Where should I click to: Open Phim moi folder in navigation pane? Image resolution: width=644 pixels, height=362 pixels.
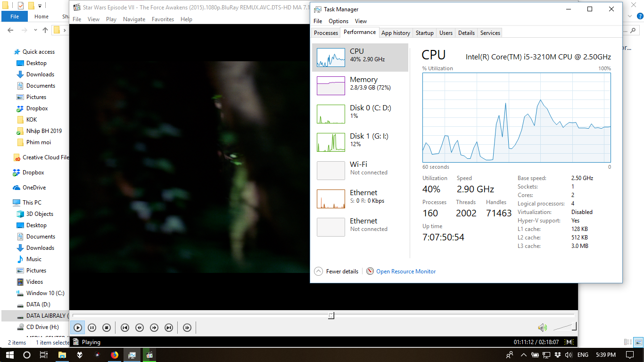[39, 142]
